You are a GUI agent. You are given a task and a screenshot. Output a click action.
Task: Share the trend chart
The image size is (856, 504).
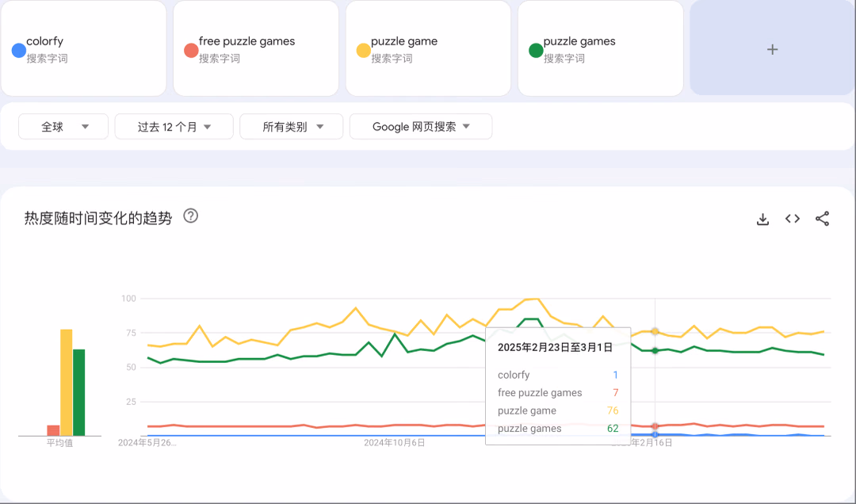tap(822, 219)
